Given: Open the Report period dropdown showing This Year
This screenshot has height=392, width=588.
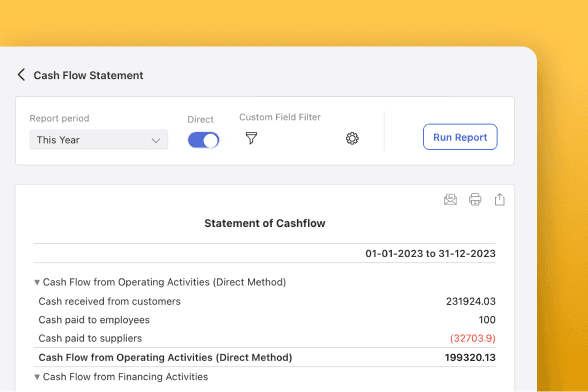Looking at the screenshot, I should tap(99, 140).
